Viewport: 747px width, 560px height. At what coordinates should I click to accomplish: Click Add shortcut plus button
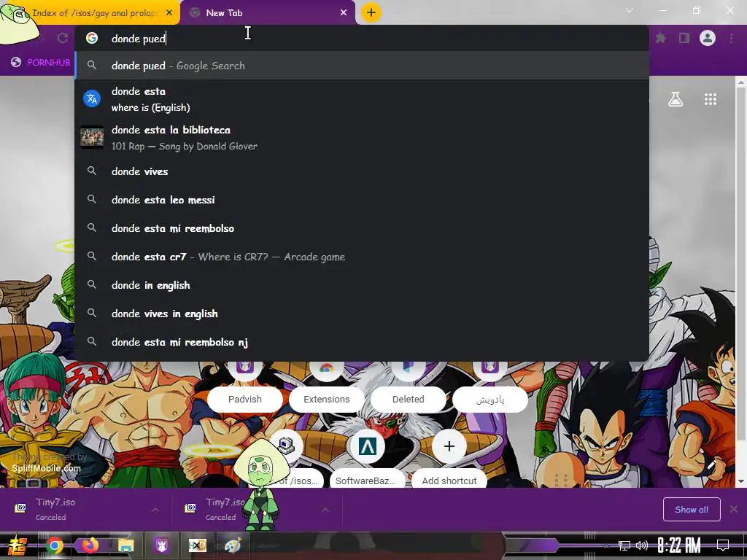(449, 447)
